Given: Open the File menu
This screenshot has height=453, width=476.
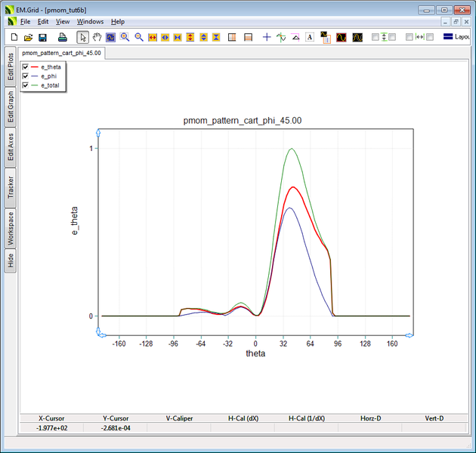Looking at the screenshot, I should (x=25, y=22).
